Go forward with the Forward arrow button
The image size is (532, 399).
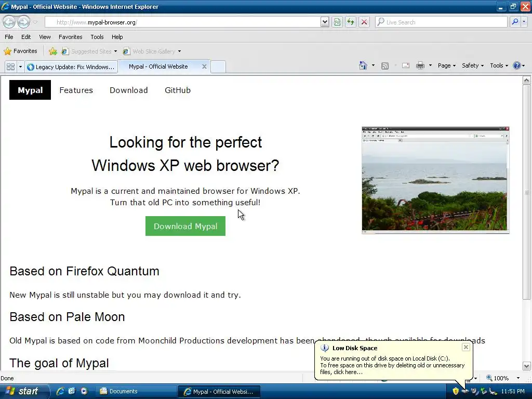23,22
